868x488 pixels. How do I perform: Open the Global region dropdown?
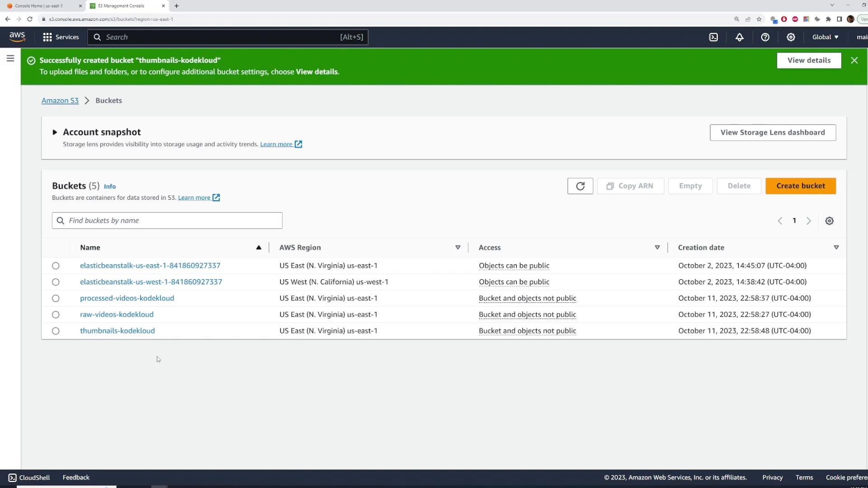(825, 37)
